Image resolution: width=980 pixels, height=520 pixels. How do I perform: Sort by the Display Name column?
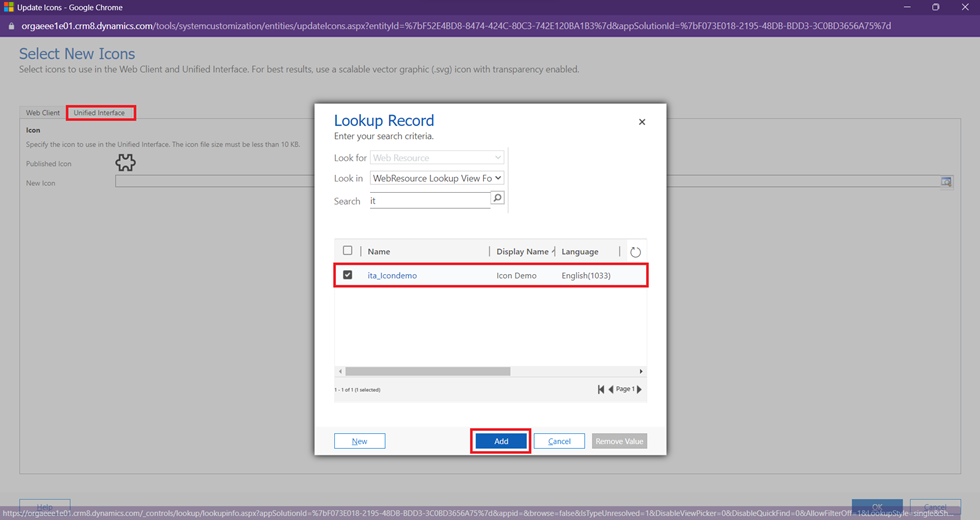(523, 252)
